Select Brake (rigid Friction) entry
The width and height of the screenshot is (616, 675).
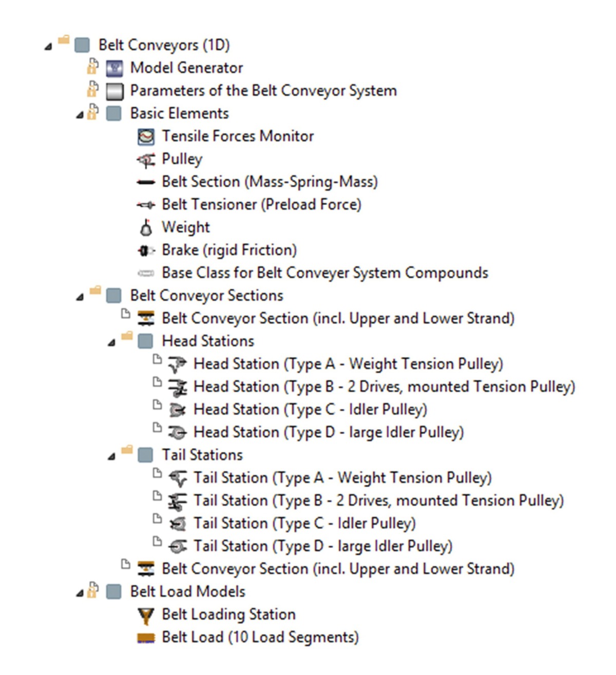coord(229,250)
